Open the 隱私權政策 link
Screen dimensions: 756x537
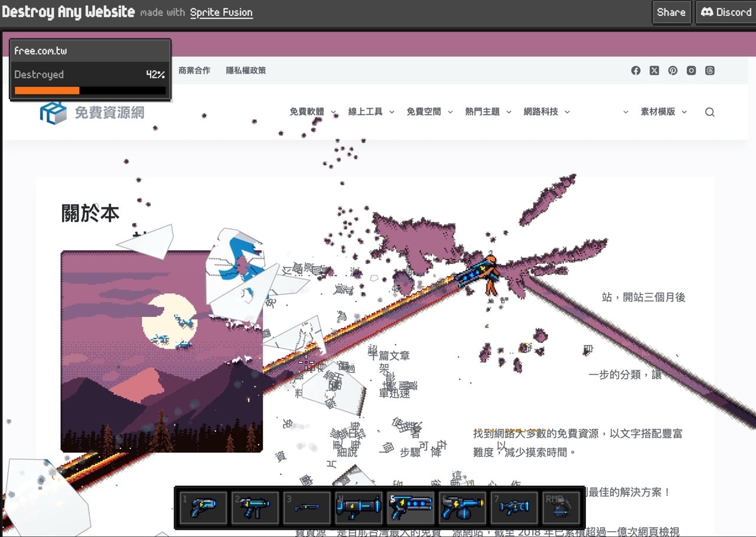point(246,70)
